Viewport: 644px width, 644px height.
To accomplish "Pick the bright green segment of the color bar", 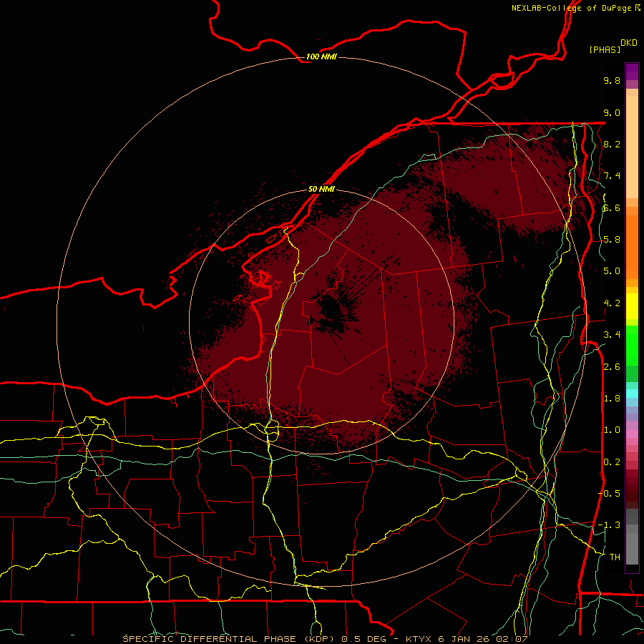I will click(632, 346).
